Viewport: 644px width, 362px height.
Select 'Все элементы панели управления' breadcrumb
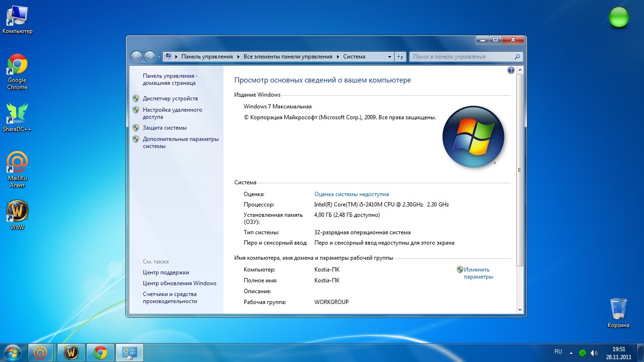[x=288, y=57]
